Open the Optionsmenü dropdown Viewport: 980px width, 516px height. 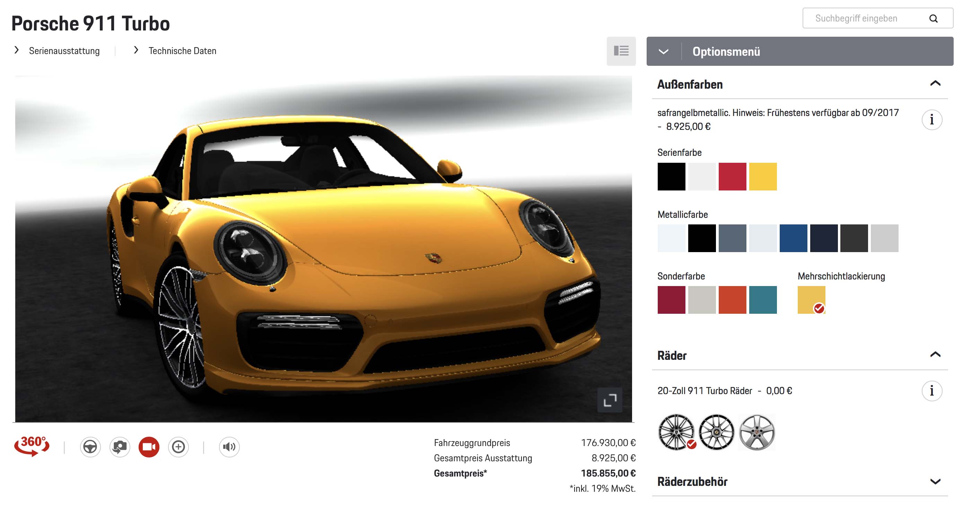(x=800, y=51)
